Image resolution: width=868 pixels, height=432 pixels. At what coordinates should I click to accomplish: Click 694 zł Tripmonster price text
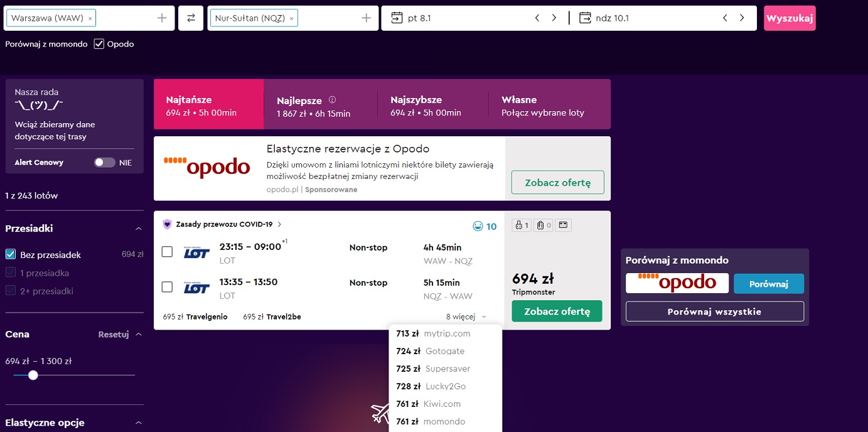(533, 279)
